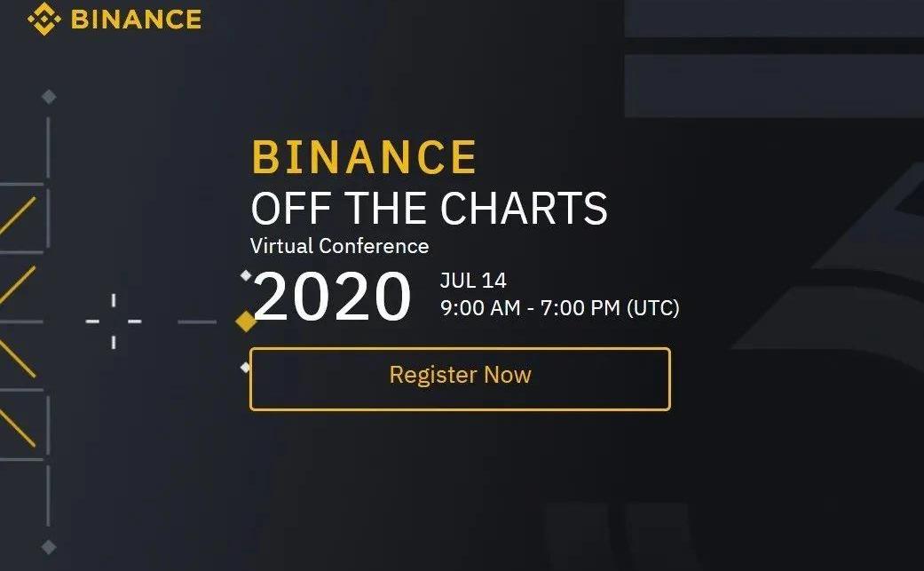
Task: Click the 9:00 AM - 7:00 PM (UTC) time
Action: coord(560,307)
